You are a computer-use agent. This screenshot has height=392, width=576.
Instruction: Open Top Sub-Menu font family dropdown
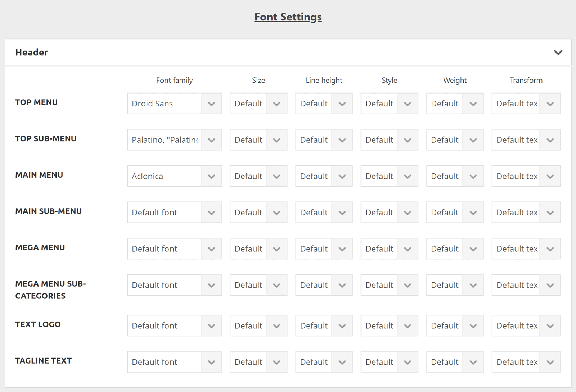(174, 140)
